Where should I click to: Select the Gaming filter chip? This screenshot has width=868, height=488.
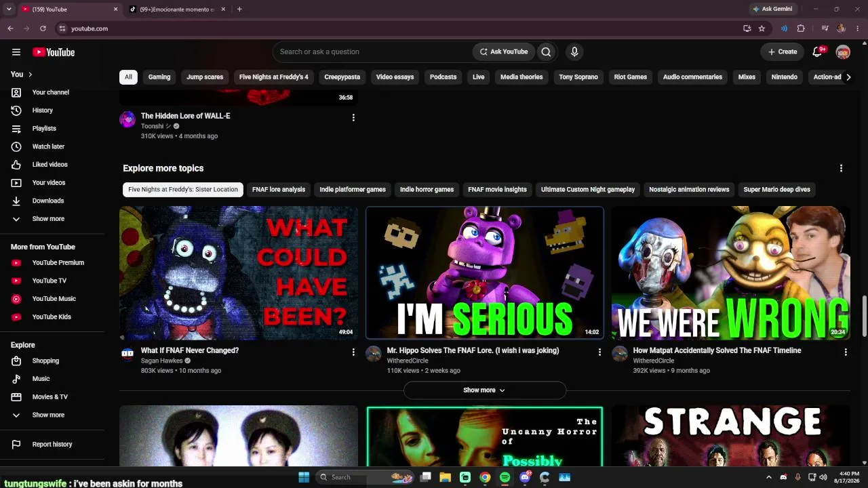159,77
